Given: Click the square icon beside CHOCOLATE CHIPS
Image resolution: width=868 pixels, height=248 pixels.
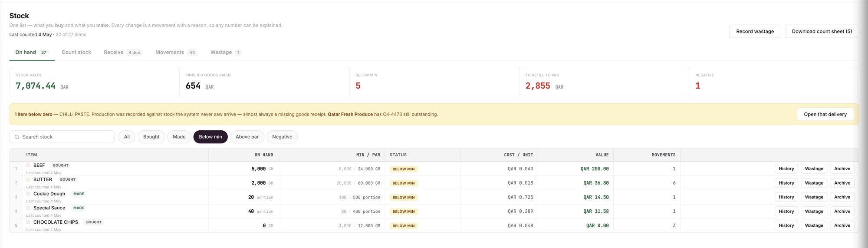Looking at the screenshot, I should pos(28,222).
